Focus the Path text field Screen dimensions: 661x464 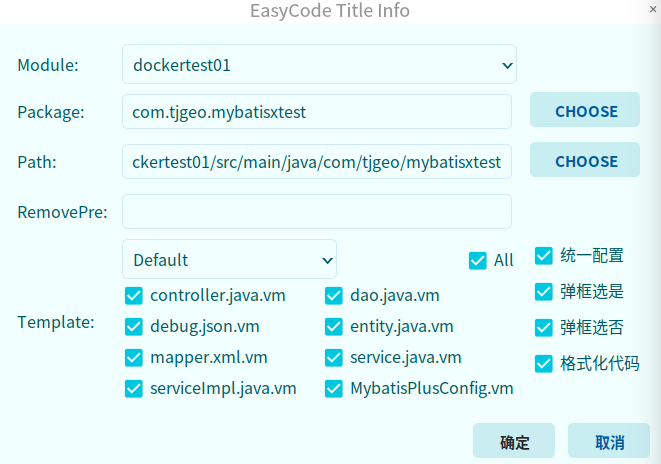tap(316, 162)
